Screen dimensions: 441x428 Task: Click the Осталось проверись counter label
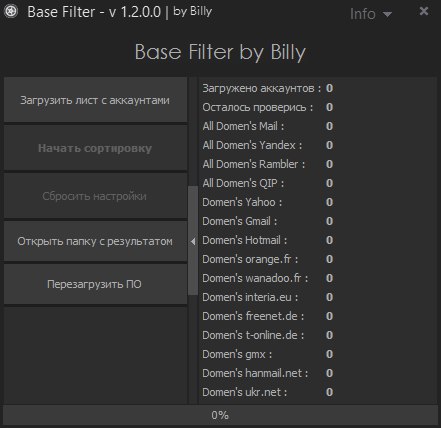[258, 107]
